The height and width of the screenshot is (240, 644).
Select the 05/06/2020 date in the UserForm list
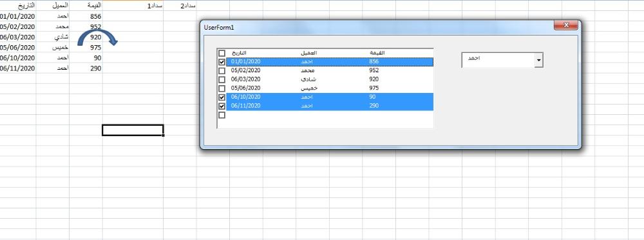(x=245, y=88)
